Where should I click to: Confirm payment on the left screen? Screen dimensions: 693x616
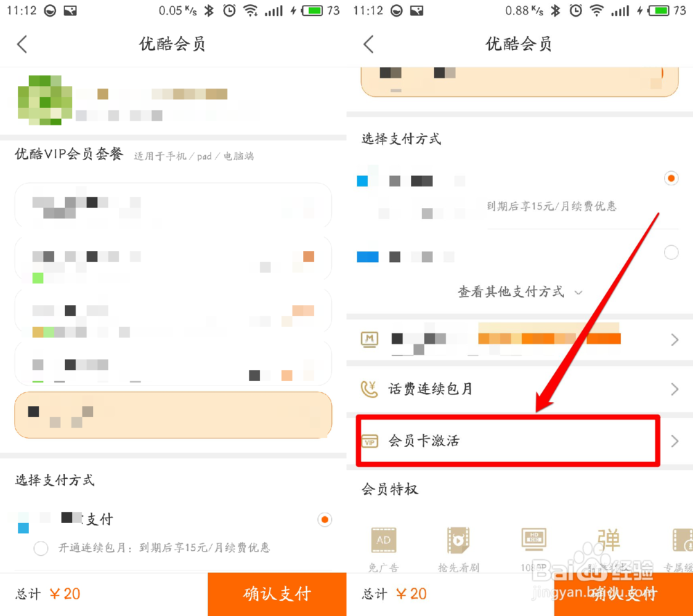[277, 594]
